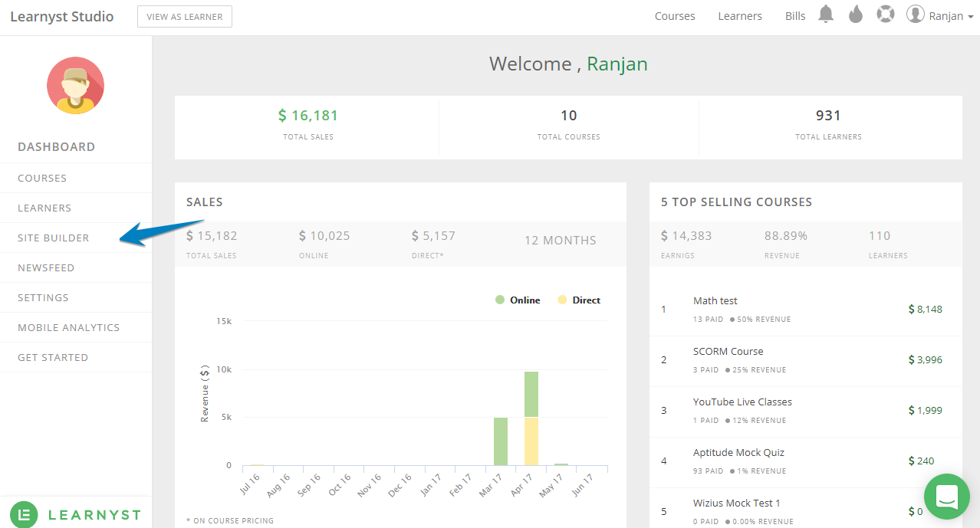The width and height of the screenshot is (980, 528).
Task: Click the green Mar 17 online bar
Action: point(501,441)
